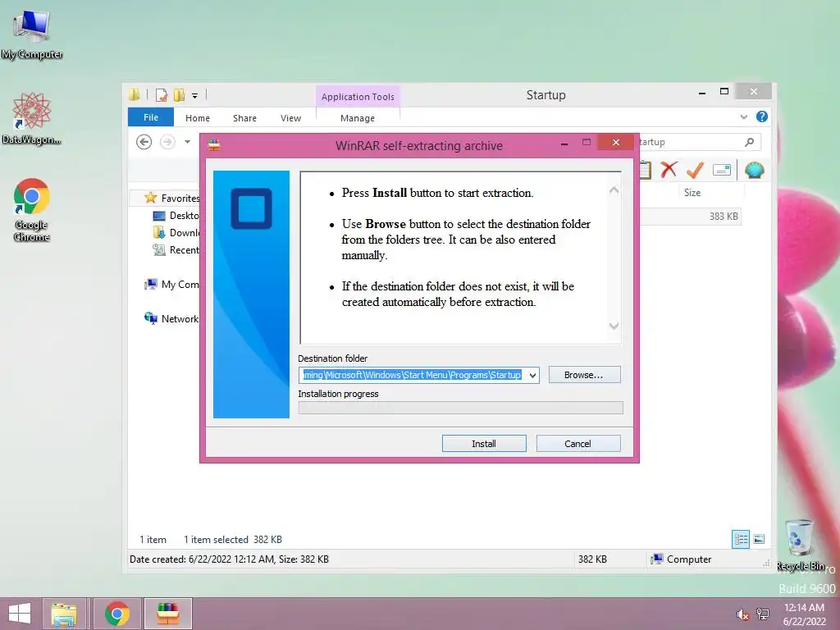This screenshot has width=840, height=630.
Task: Close the WinRAR self-extracting archive dialog
Action: click(616, 142)
